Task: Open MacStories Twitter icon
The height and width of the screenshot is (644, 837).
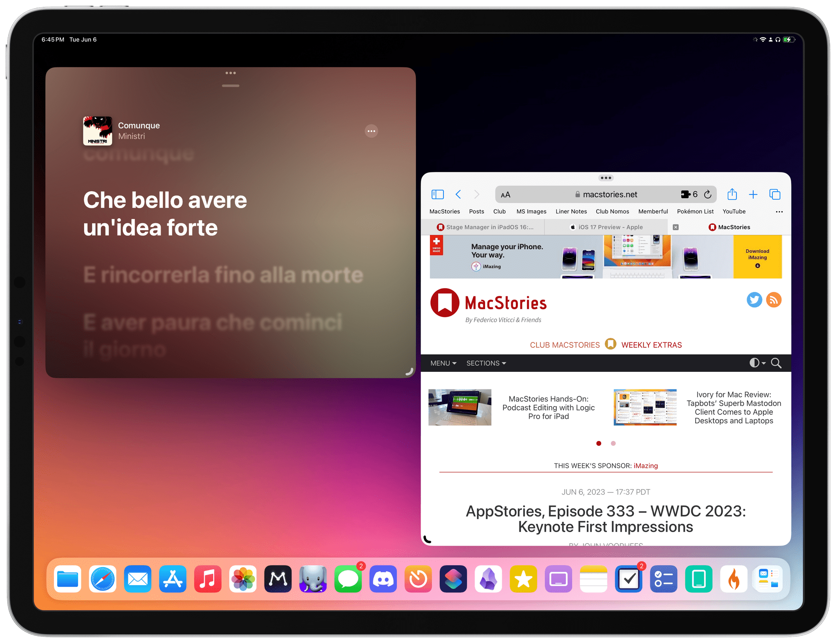Action: click(754, 300)
